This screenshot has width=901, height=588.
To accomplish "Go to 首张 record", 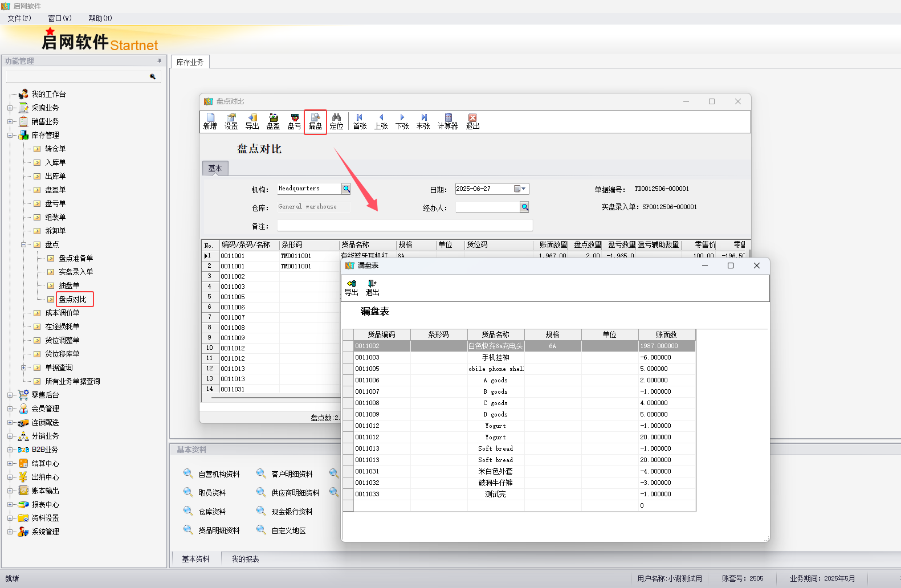I will click(360, 121).
